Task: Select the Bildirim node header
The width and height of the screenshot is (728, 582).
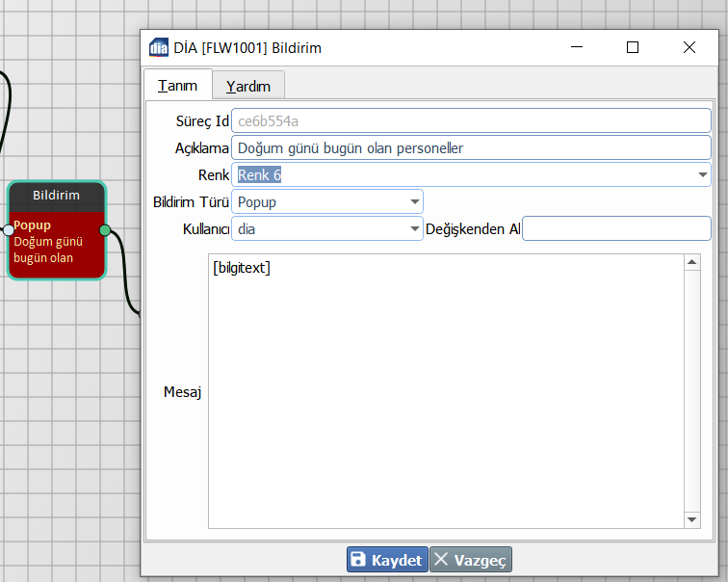Action: click(x=56, y=196)
